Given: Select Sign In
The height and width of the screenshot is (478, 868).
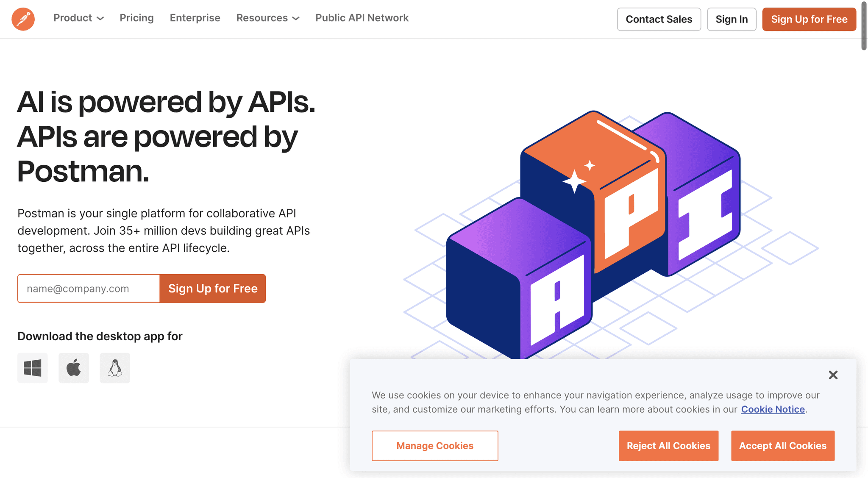Looking at the screenshot, I should point(732,19).
